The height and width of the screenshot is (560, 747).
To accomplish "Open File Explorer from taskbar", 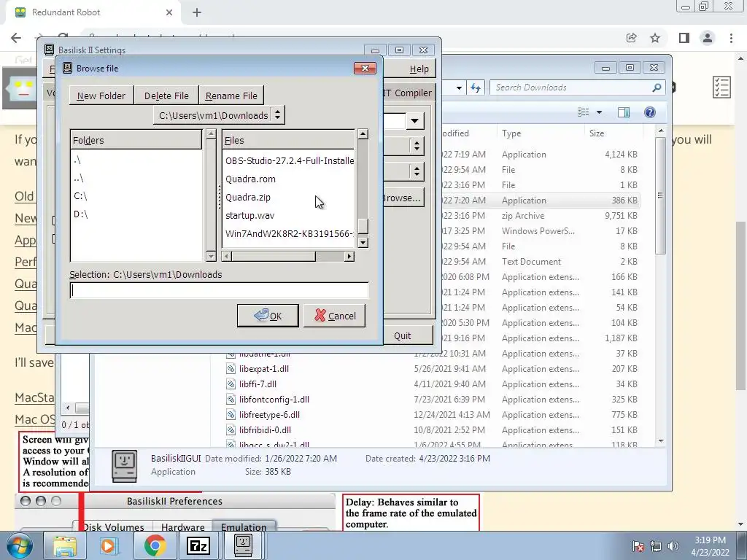I will (65, 545).
